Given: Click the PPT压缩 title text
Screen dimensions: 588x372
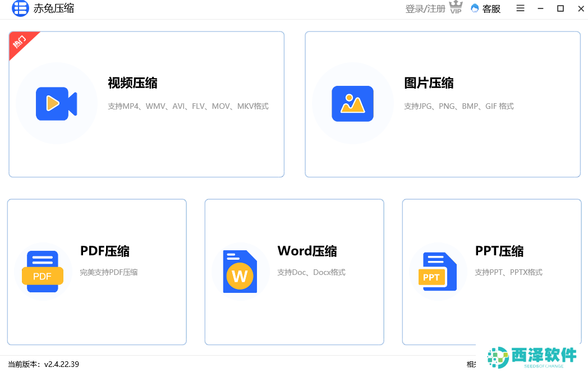Looking at the screenshot, I should pos(499,251).
